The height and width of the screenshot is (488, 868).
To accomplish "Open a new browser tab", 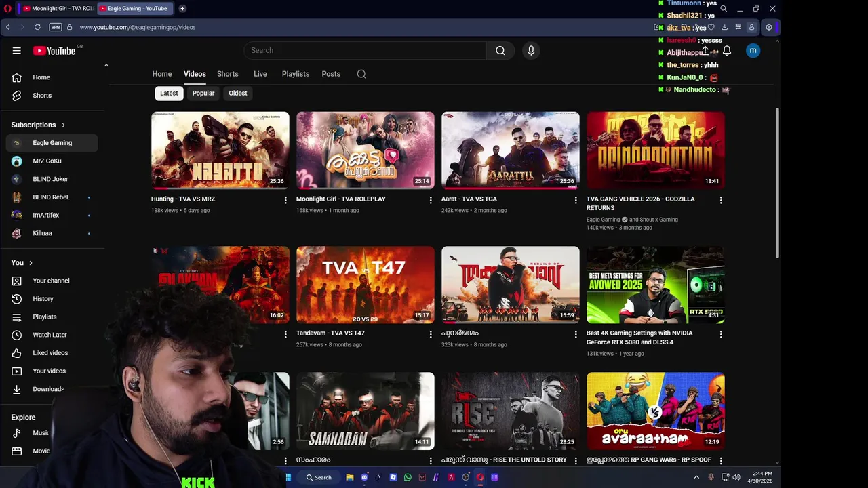I will [182, 9].
